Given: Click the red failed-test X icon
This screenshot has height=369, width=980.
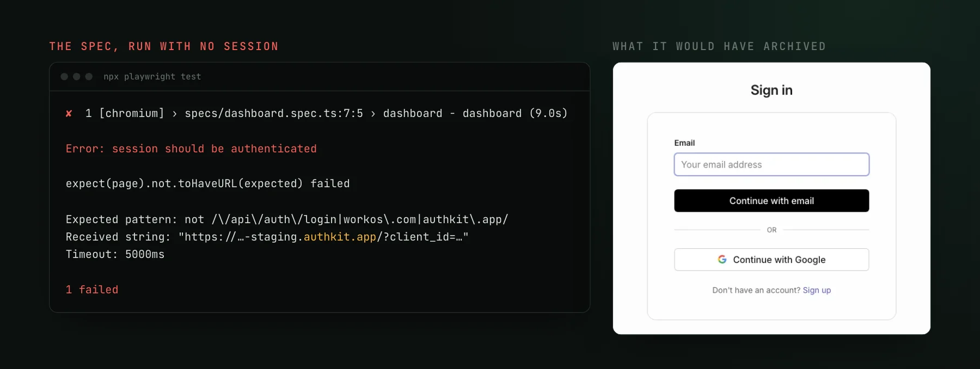Looking at the screenshot, I should [x=69, y=113].
